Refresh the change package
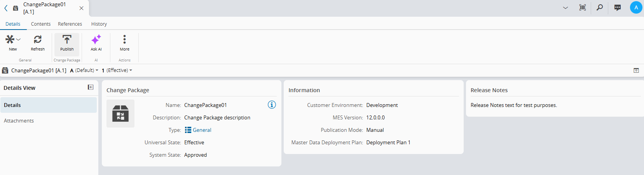 38,43
